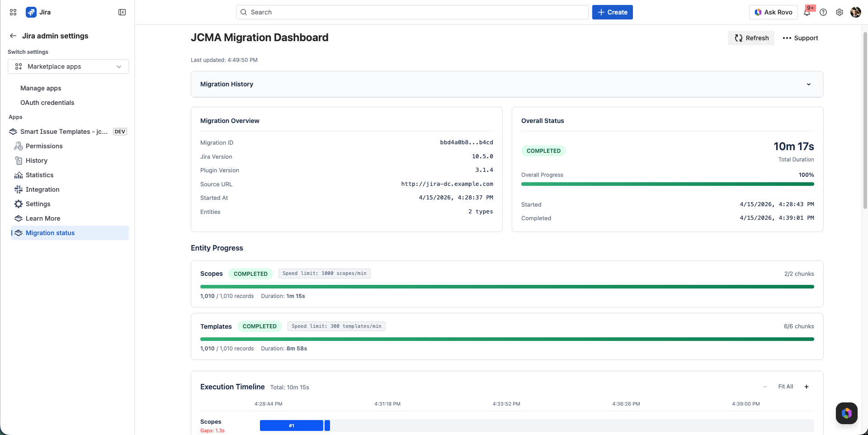Viewport: 868px width, 435px height.
Task: Click the Plugin Version value 3.1.4
Action: pos(484,170)
